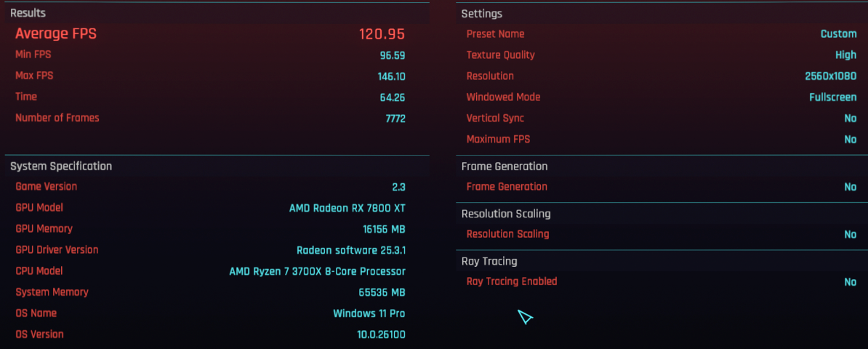Select the OS Name Windows 11 Pro
The image size is (868, 349).
pos(369,313)
